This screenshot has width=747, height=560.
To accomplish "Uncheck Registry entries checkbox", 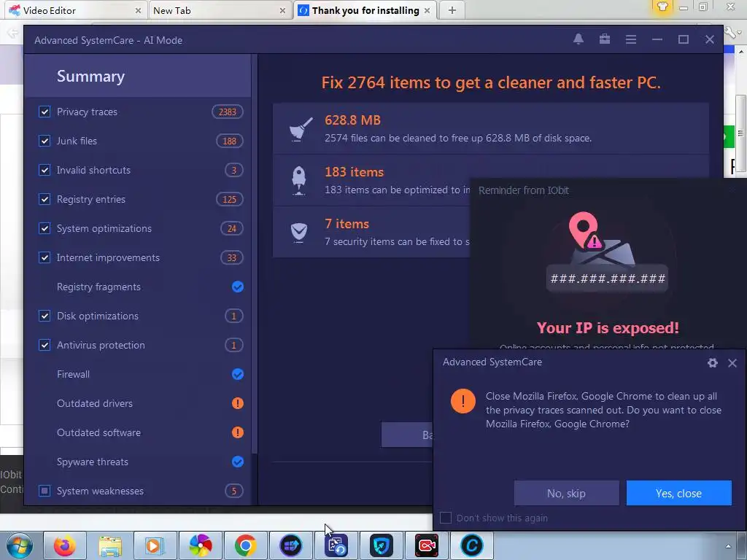I will pyautogui.click(x=44, y=199).
